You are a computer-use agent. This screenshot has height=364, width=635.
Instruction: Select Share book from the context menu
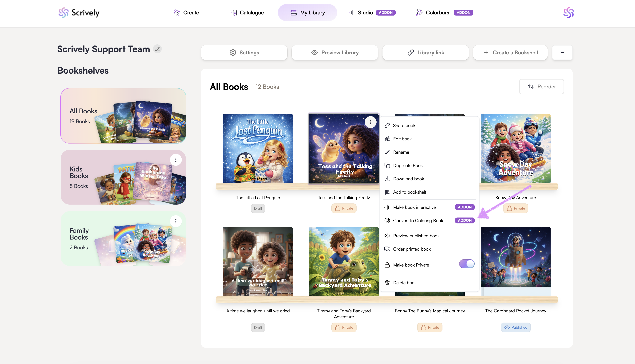pyautogui.click(x=404, y=126)
